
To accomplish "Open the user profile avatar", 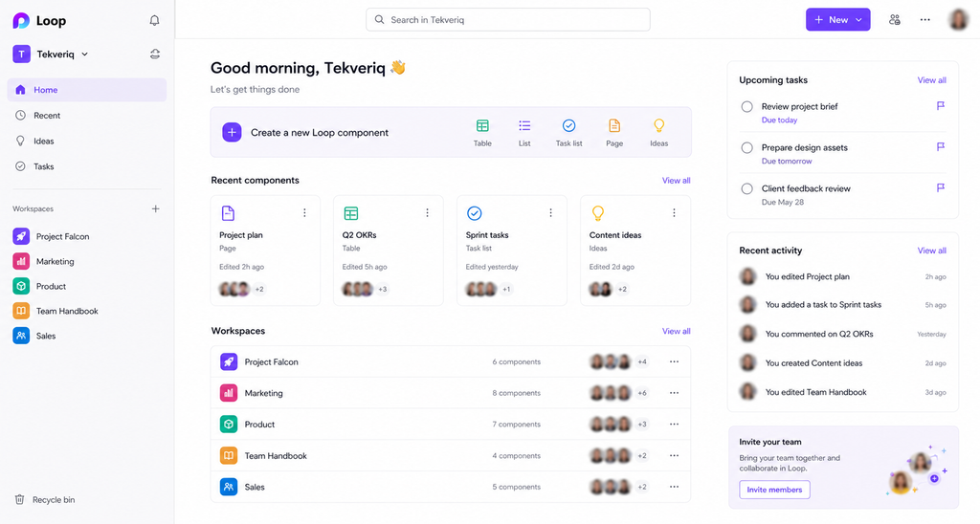I will (x=958, y=20).
